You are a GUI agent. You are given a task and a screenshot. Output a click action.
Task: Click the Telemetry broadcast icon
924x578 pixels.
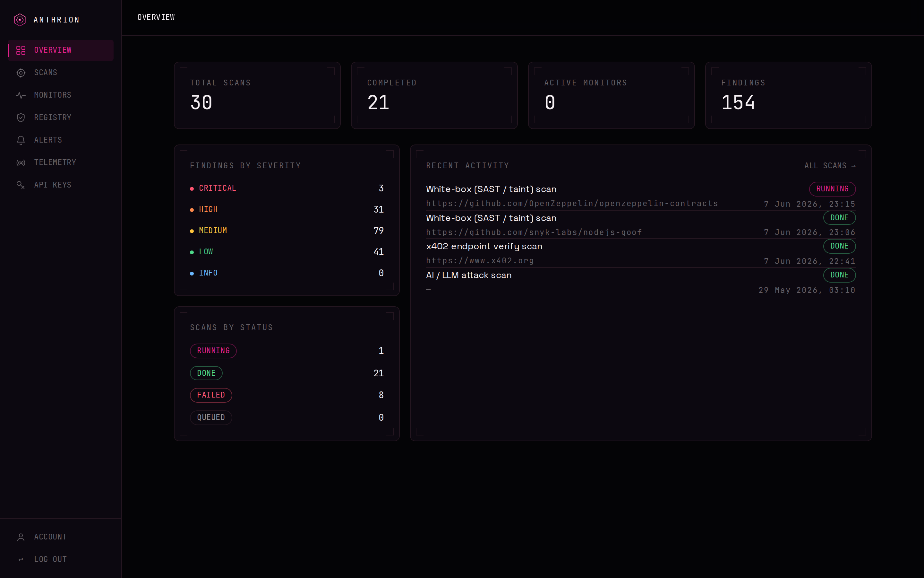click(21, 162)
